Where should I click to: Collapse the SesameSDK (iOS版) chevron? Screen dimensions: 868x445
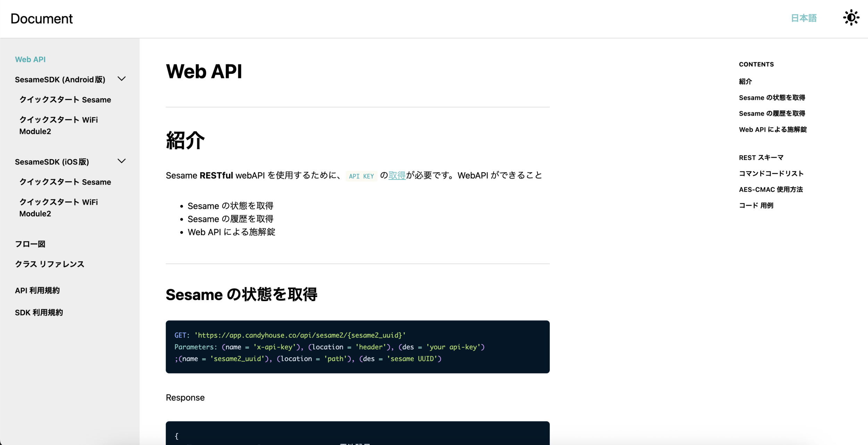click(x=122, y=161)
